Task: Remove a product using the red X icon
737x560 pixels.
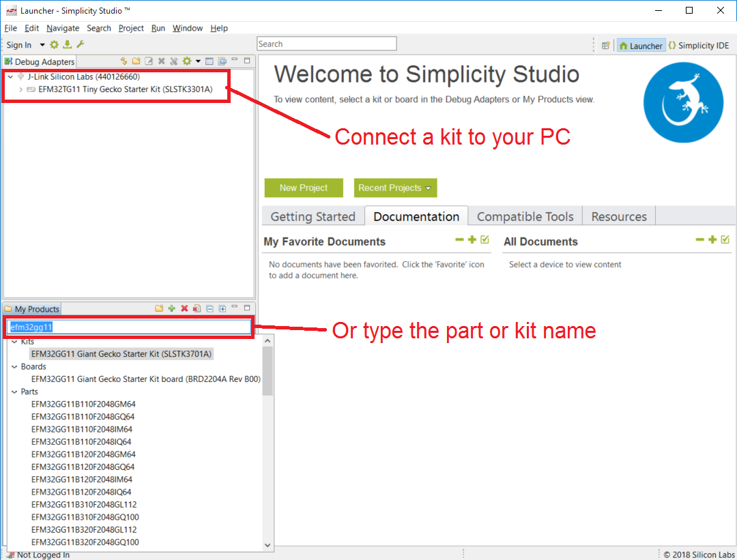Action: tap(184, 308)
